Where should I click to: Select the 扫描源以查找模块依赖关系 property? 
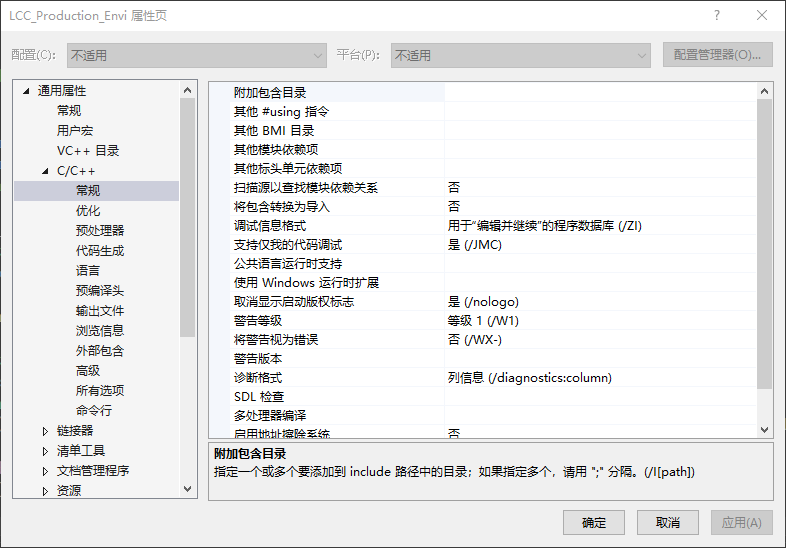tap(306, 188)
